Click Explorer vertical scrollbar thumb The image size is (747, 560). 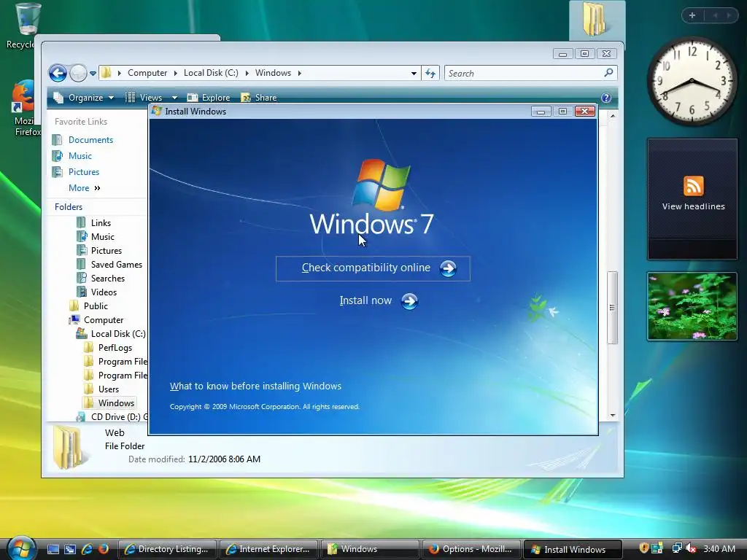(612, 308)
